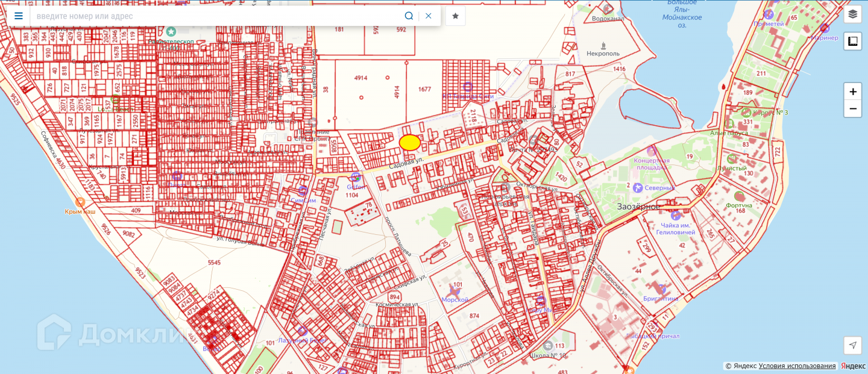Activate the ruler measurement tool
The image size is (868, 374).
click(x=852, y=41)
